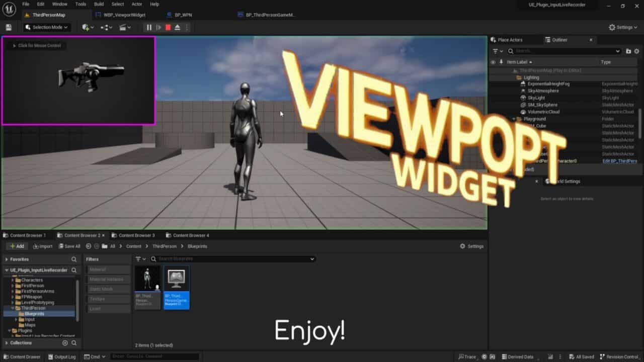The width and height of the screenshot is (644, 362).
Task: Open the Selection Mode dropdown
Action: (47, 28)
